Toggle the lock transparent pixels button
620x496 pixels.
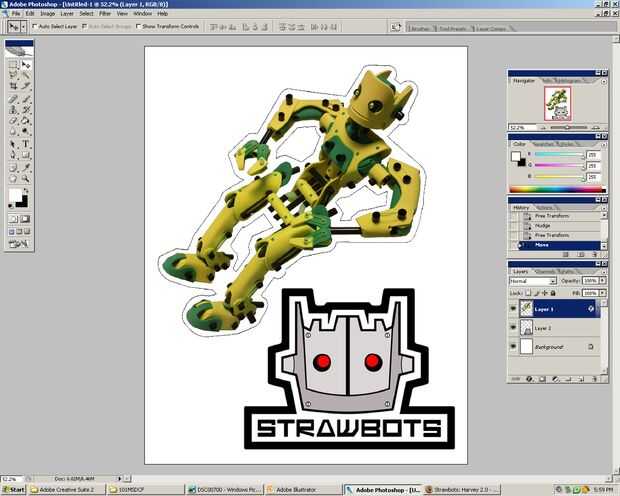(528, 293)
